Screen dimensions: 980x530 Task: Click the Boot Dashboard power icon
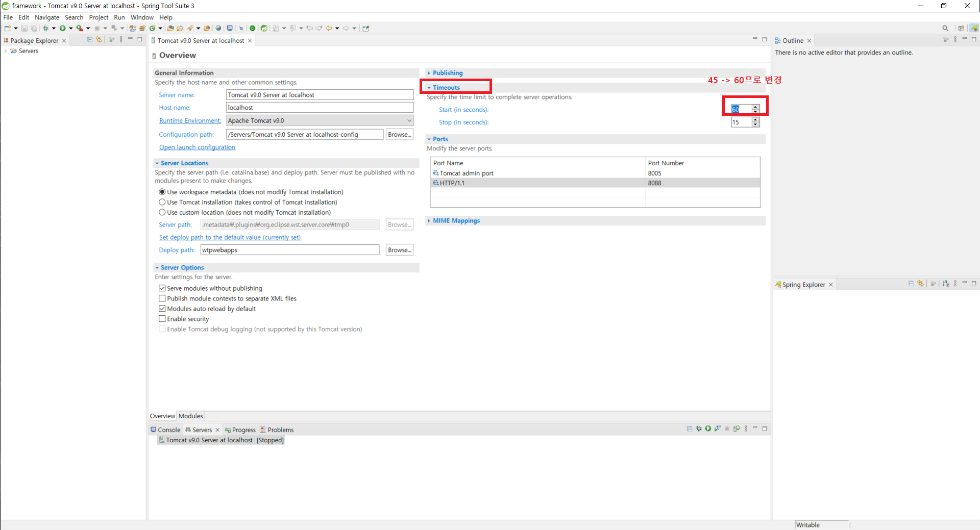click(252, 28)
